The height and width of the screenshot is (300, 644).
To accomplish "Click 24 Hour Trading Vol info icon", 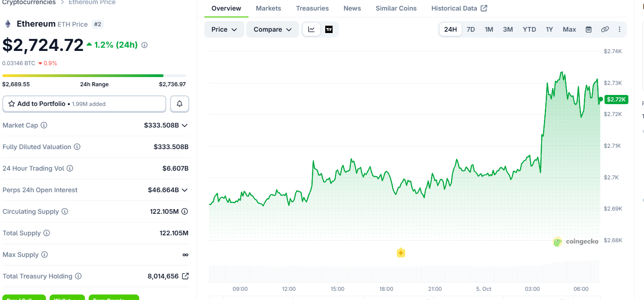I will [x=70, y=168].
